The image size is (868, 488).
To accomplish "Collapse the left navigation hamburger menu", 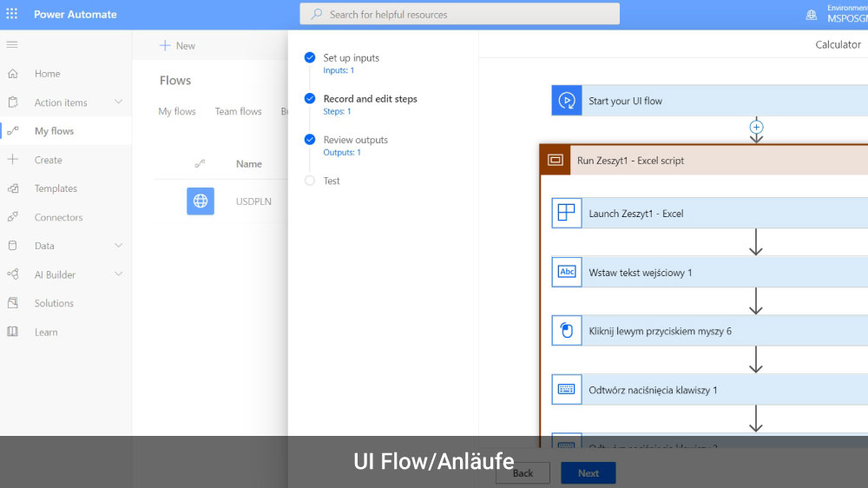I will 12,44.
